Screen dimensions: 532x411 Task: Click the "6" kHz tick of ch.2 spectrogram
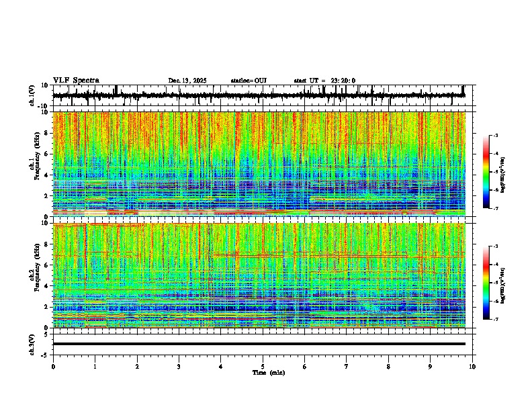tap(47, 265)
